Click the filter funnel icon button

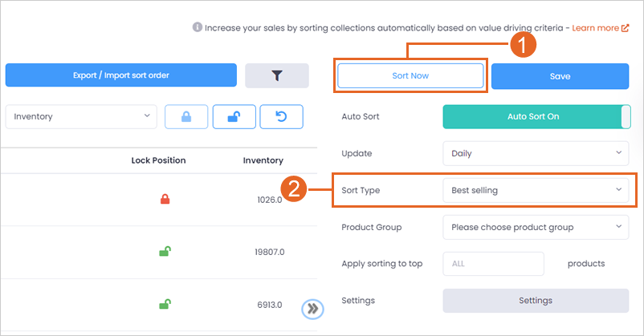click(277, 75)
